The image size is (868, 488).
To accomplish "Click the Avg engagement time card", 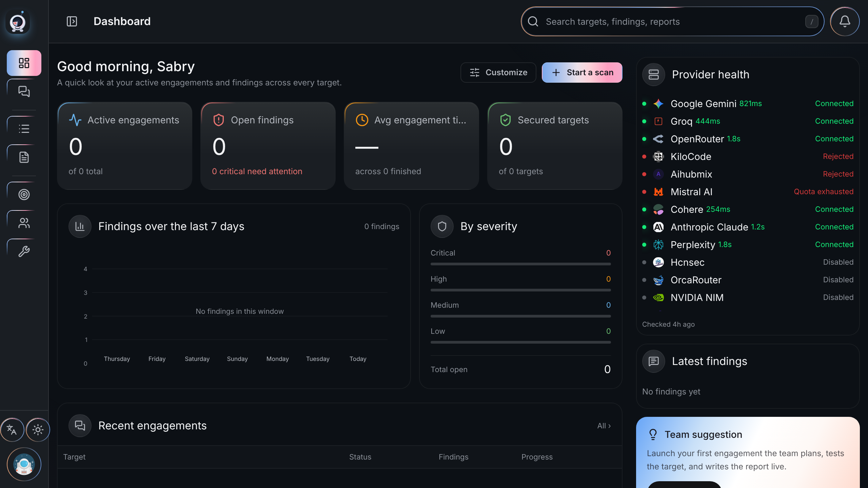I will click(411, 146).
